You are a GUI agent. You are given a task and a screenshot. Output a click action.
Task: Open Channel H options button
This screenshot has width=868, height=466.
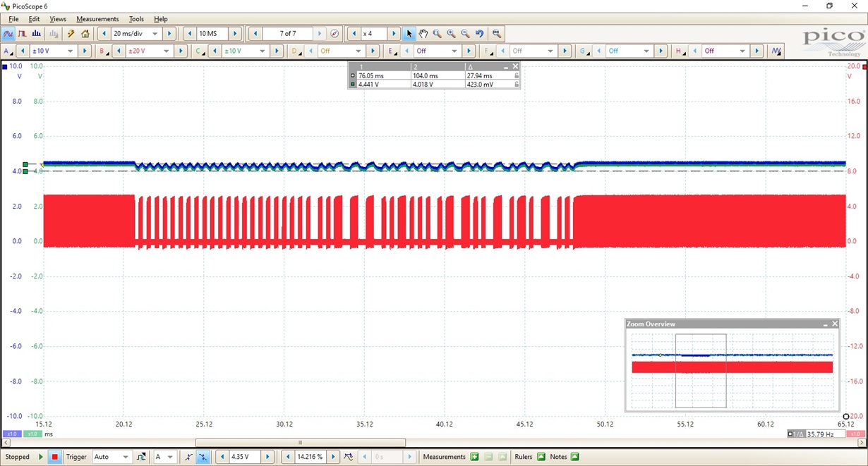click(x=680, y=51)
